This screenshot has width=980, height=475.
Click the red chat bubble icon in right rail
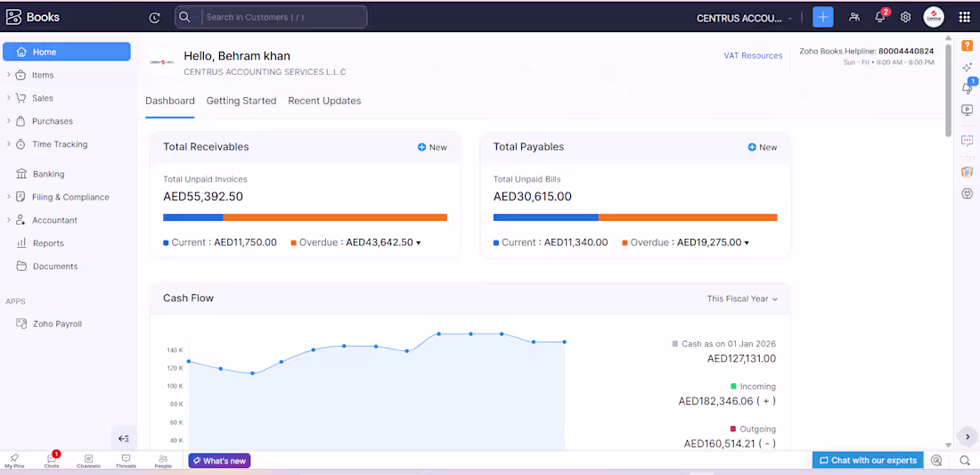pyautogui.click(x=967, y=141)
